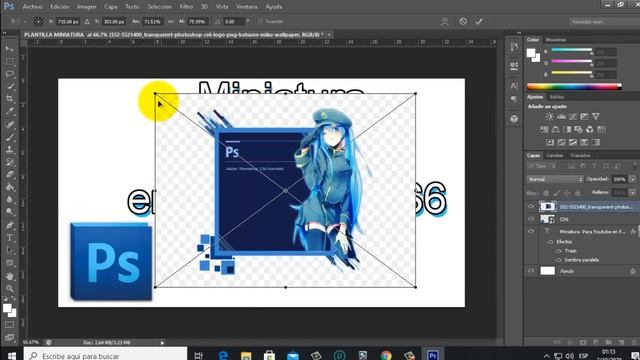Image resolution: width=640 pixels, height=360 pixels.
Task: Click the top color slider in Color panel
Action: (x=571, y=50)
